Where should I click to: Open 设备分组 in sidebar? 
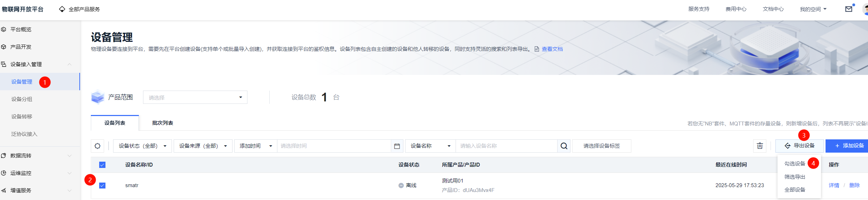coord(22,99)
